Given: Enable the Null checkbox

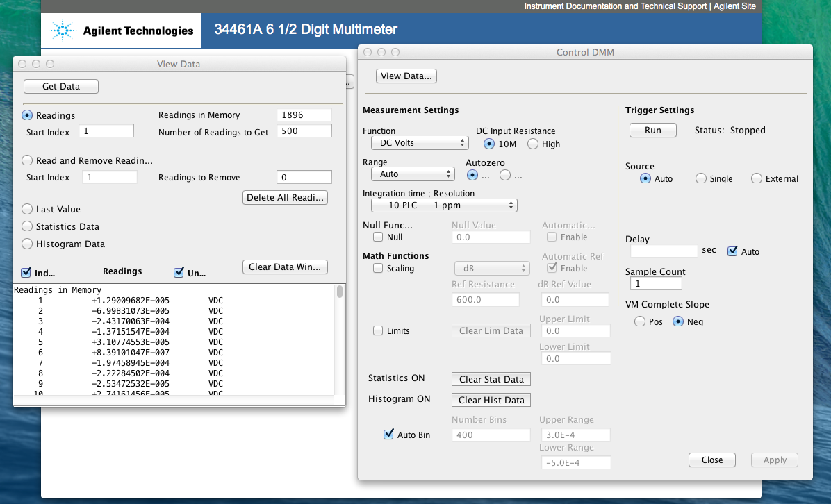Looking at the screenshot, I should coord(378,237).
